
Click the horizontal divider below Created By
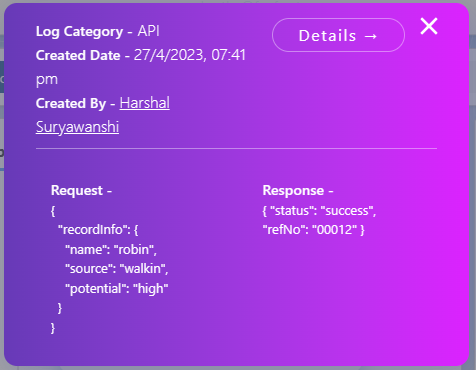click(236, 148)
